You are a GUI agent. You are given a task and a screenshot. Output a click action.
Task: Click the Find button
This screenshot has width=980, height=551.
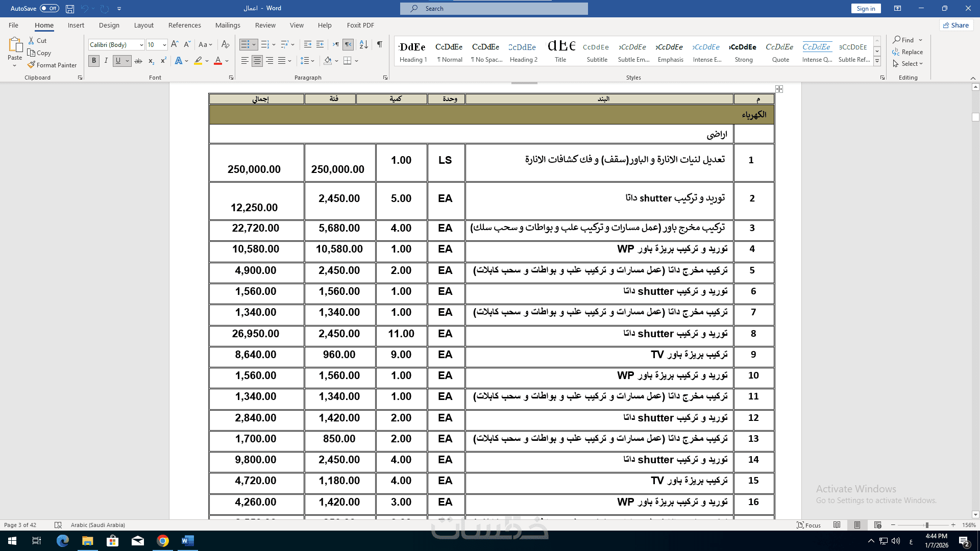pos(903,40)
